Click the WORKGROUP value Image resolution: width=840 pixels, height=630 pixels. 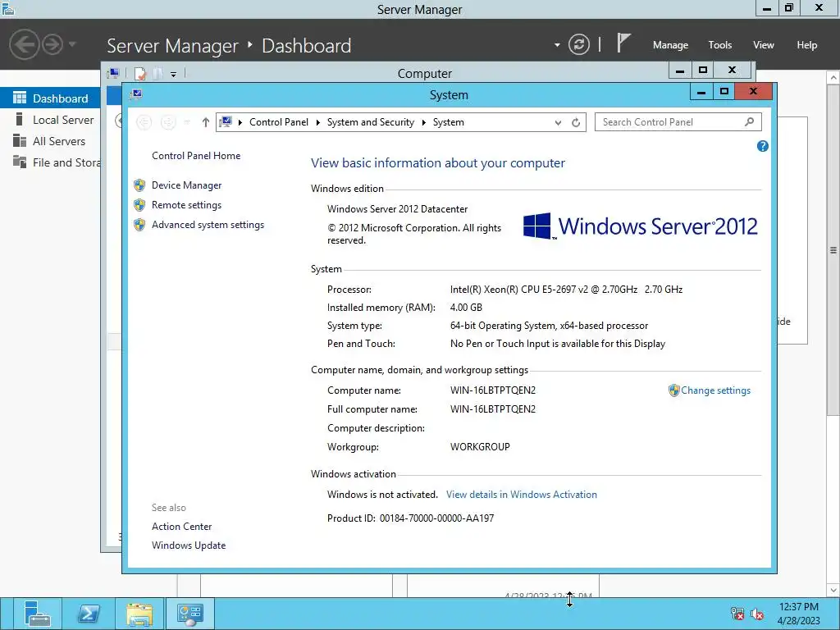pyautogui.click(x=480, y=447)
